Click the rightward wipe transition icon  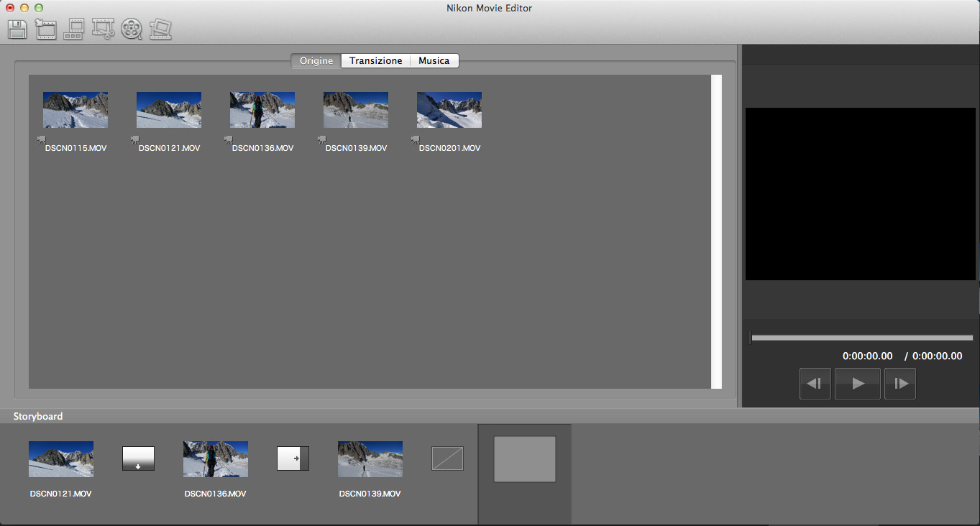tap(293, 458)
